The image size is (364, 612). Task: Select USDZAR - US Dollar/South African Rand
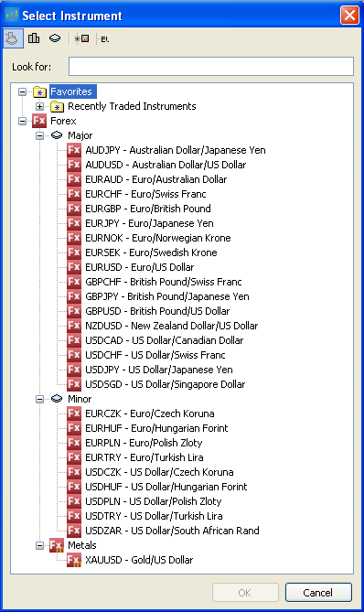(172, 531)
